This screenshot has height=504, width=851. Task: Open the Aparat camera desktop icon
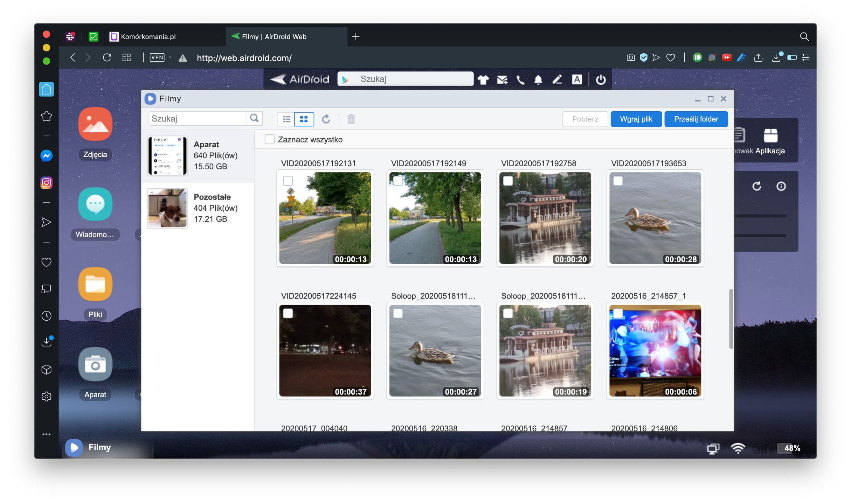[95, 364]
